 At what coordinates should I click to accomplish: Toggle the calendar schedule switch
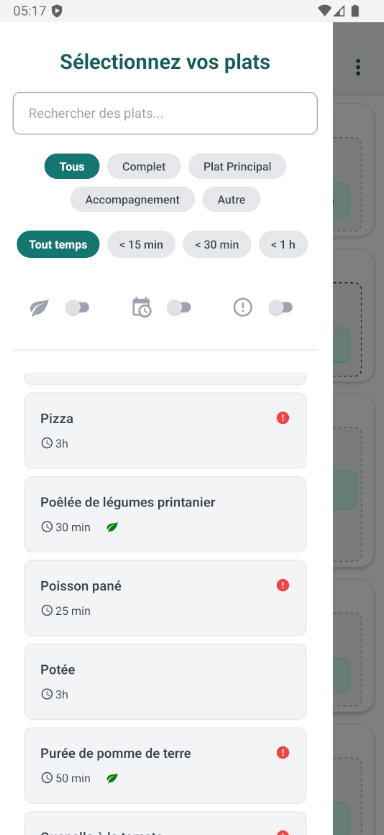[179, 308]
